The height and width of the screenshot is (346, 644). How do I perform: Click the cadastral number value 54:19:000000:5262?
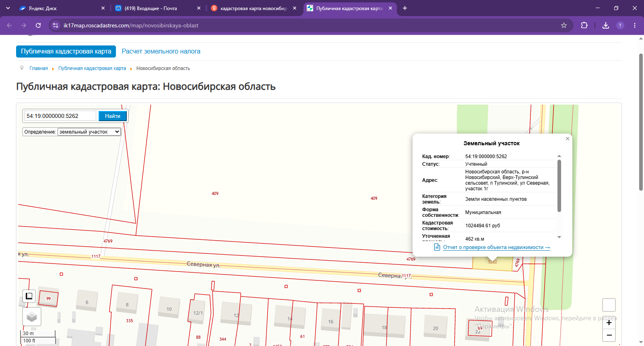(486, 157)
